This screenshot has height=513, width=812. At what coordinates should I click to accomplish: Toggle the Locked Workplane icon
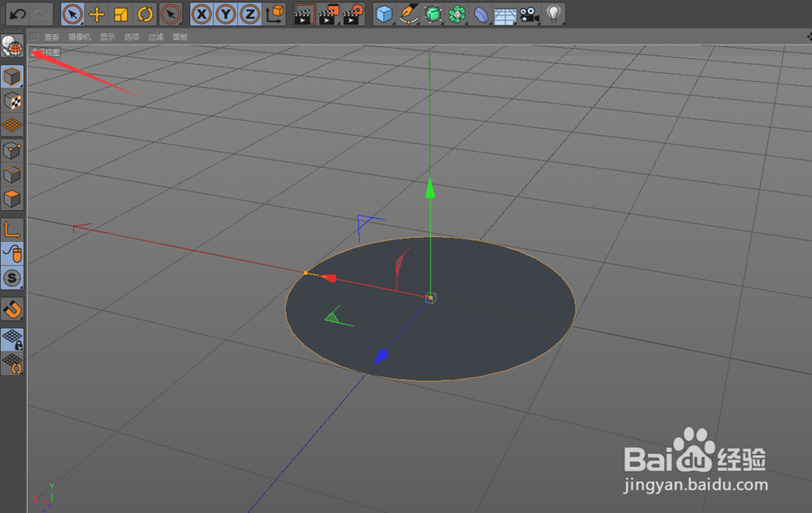point(12,339)
